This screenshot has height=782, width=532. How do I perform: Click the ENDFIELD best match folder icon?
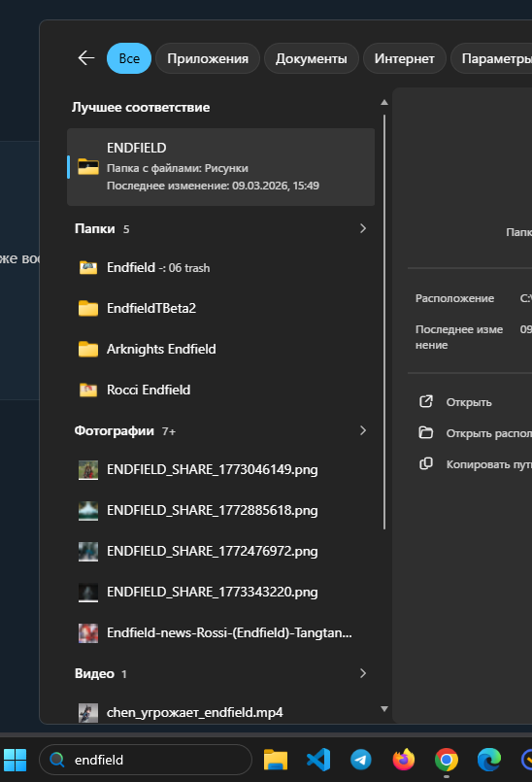[88, 166]
